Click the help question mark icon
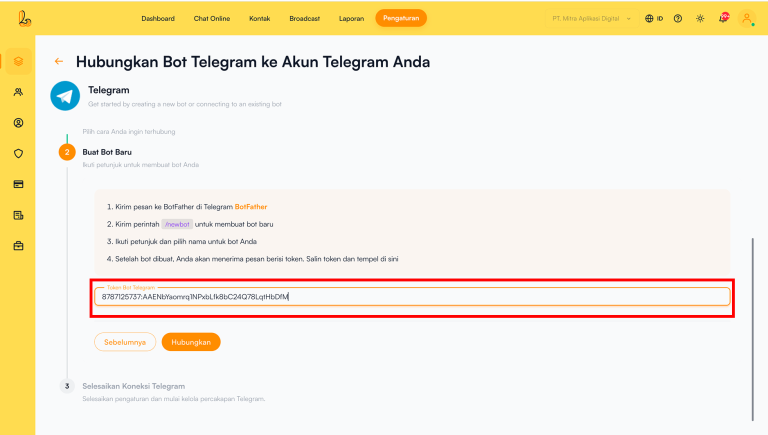Viewport: 768px width, 435px height. [678, 18]
